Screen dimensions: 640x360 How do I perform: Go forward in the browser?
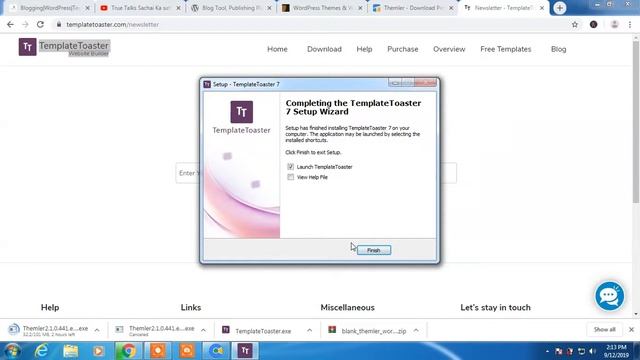coord(25,24)
